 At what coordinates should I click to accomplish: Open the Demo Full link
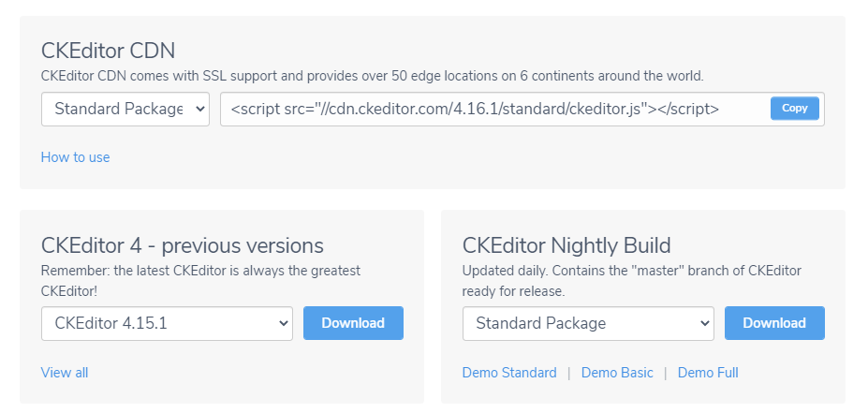[708, 373]
